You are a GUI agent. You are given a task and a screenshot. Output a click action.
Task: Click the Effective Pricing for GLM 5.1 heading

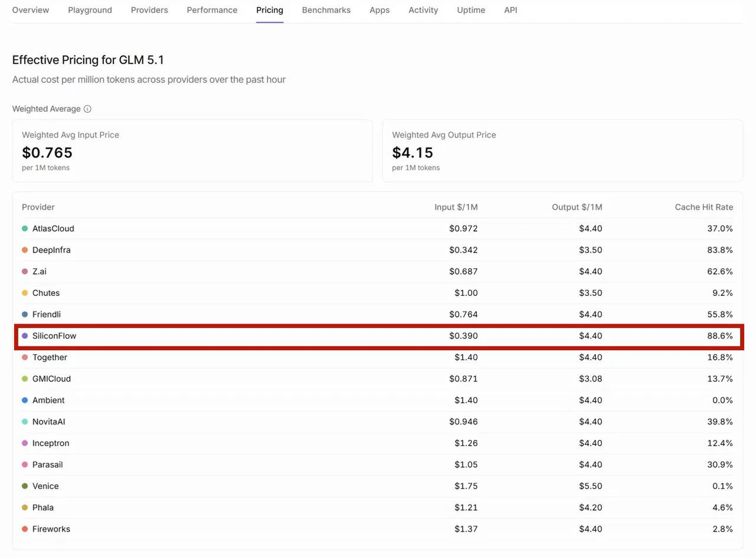[88, 60]
